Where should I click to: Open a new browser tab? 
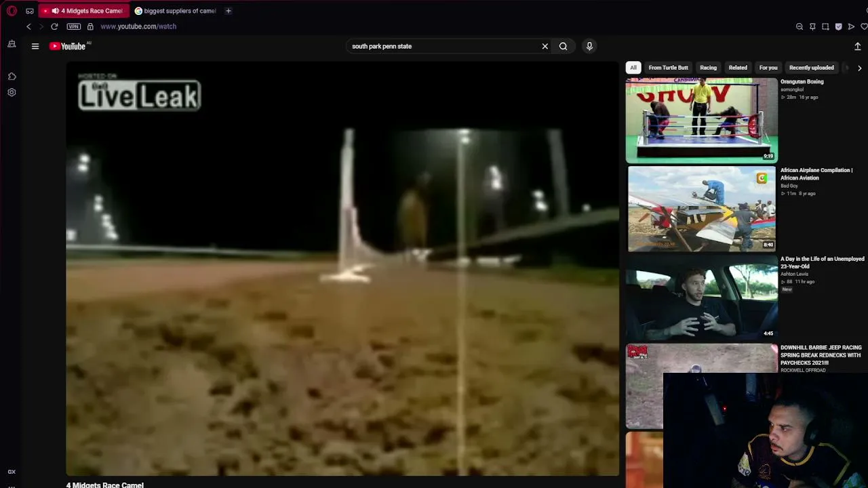tap(229, 11)
